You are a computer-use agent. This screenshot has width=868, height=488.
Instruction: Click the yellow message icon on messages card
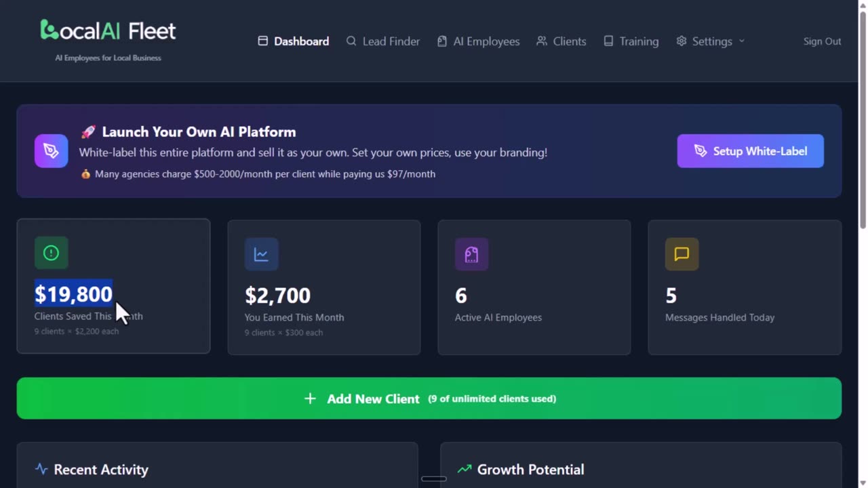[682, 254]
